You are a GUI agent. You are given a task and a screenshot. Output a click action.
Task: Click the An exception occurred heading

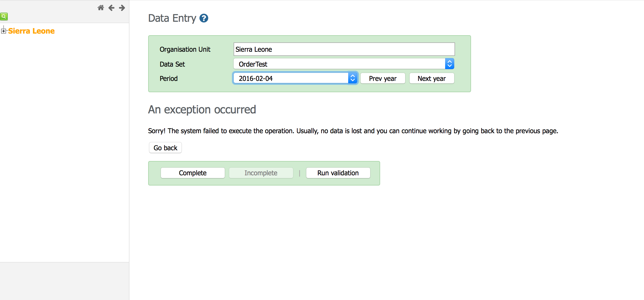202,110
